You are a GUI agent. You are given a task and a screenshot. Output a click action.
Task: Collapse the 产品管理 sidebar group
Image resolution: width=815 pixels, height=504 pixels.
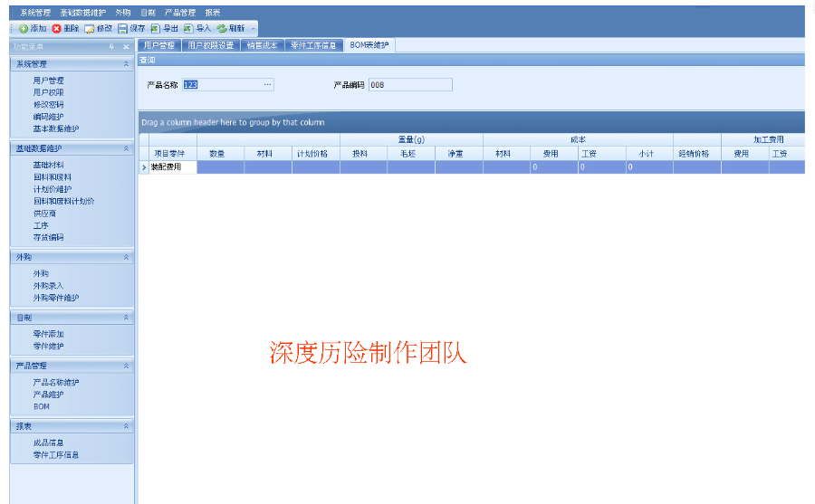point(126,366)
